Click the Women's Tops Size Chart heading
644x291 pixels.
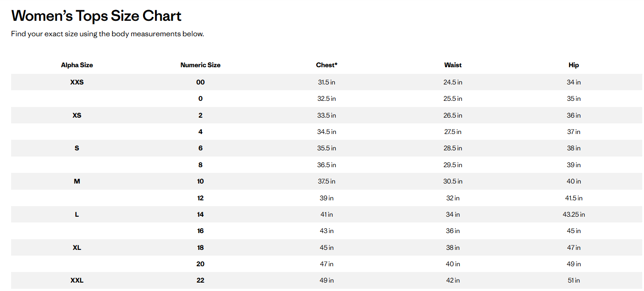(96, 16)
